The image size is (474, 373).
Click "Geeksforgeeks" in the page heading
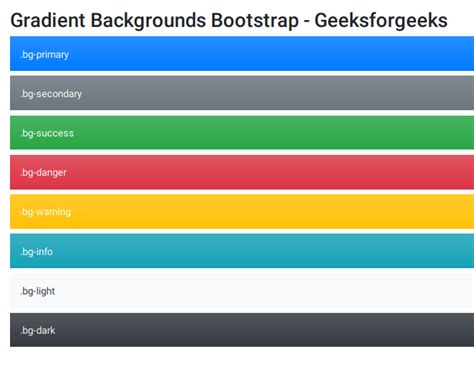(x=381, y=21)
